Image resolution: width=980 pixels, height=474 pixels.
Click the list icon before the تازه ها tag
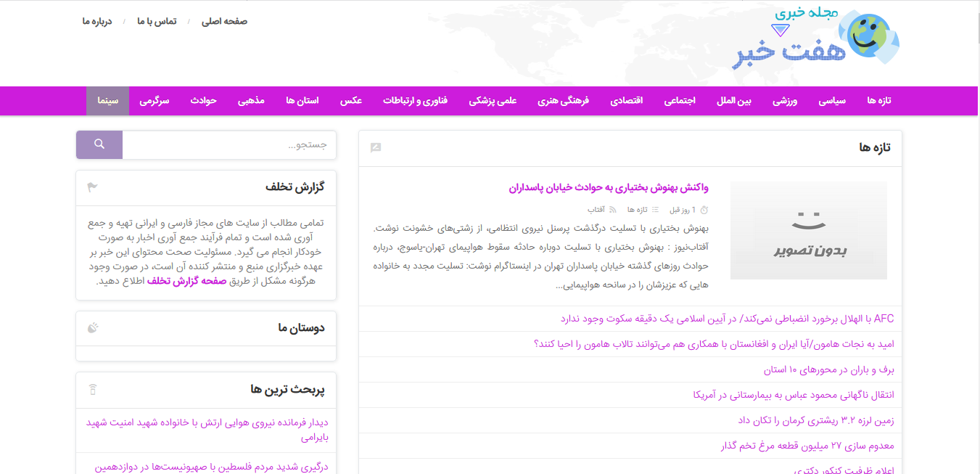[656, 210]
